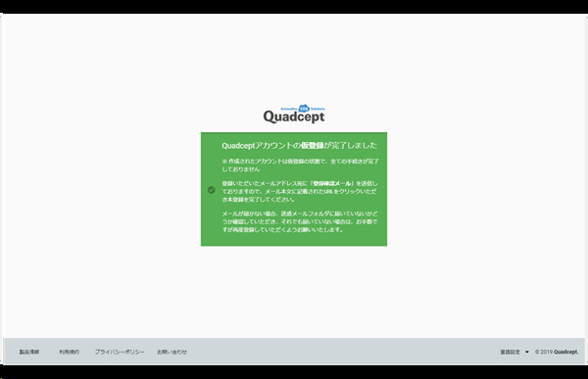Click the blue EDA cloud badge icon
This screenshot has height=379, width=588.
tap(304, 108)
